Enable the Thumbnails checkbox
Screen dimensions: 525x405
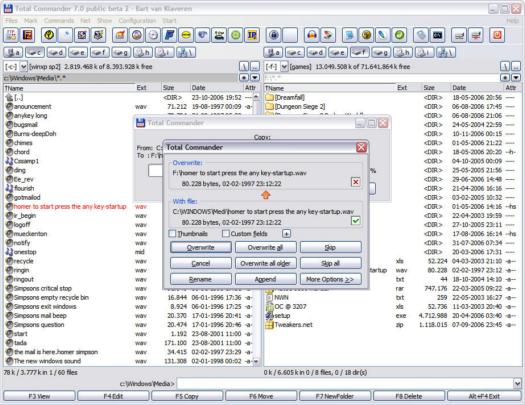click(172, 234)
